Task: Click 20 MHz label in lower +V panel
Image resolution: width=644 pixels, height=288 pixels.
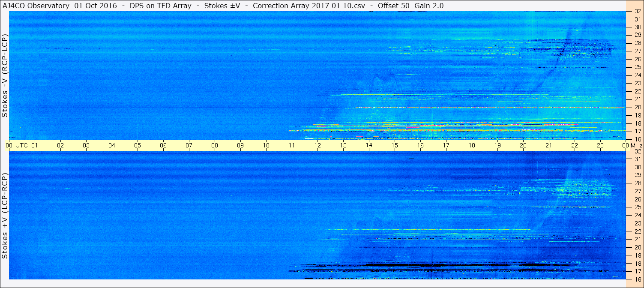Action: tap(638, 247)
